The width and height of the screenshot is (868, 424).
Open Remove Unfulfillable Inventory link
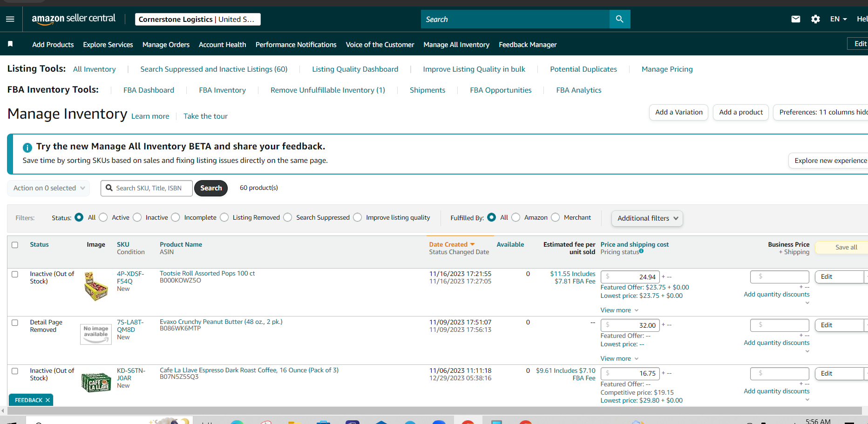[328, 90]
